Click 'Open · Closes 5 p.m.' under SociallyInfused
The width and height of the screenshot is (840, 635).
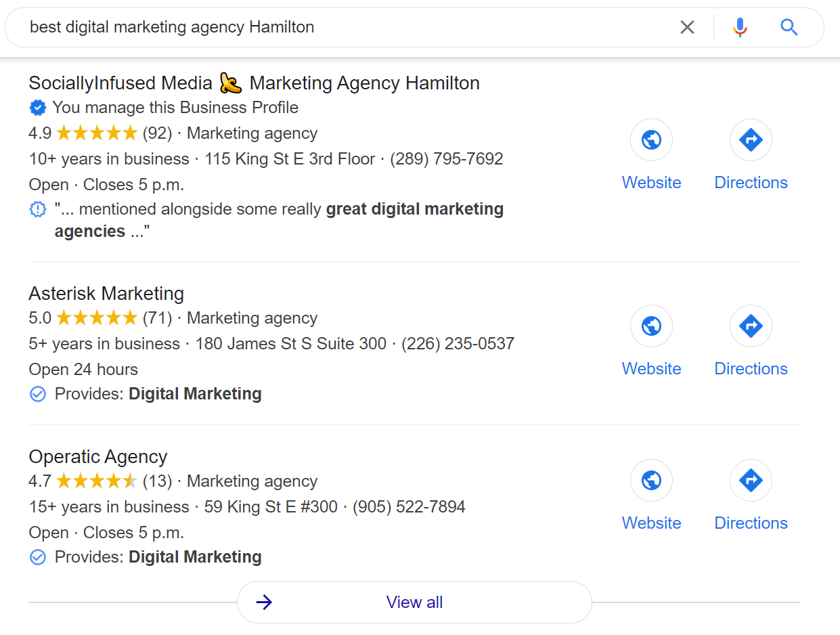pyautogui.click(x=106, y=185)
